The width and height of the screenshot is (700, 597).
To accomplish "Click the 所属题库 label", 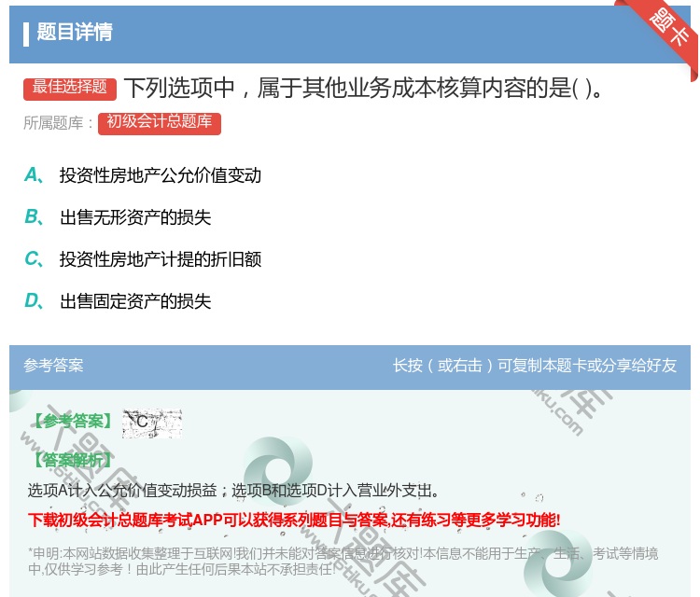I will coord(58,123).
